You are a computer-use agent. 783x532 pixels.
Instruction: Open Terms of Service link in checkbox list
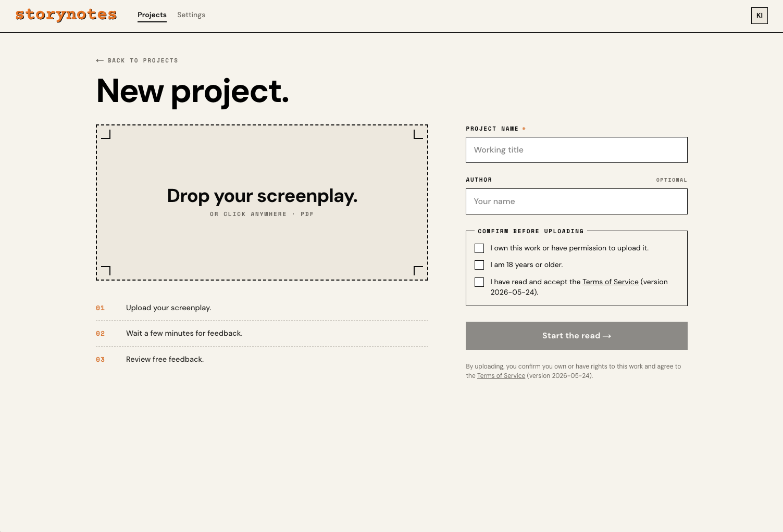pos(611,282)
